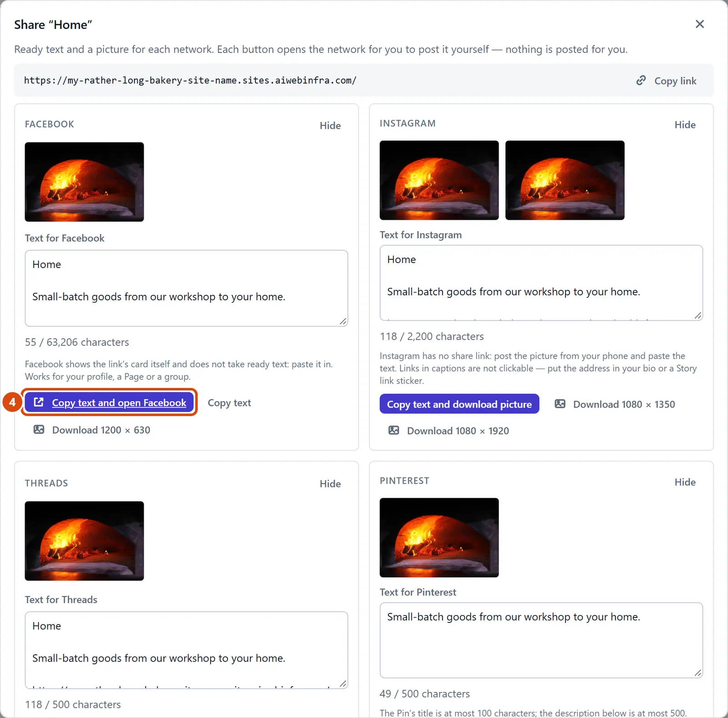Hide the Pinterest card

pyautogui.click(x=685, y=482)
